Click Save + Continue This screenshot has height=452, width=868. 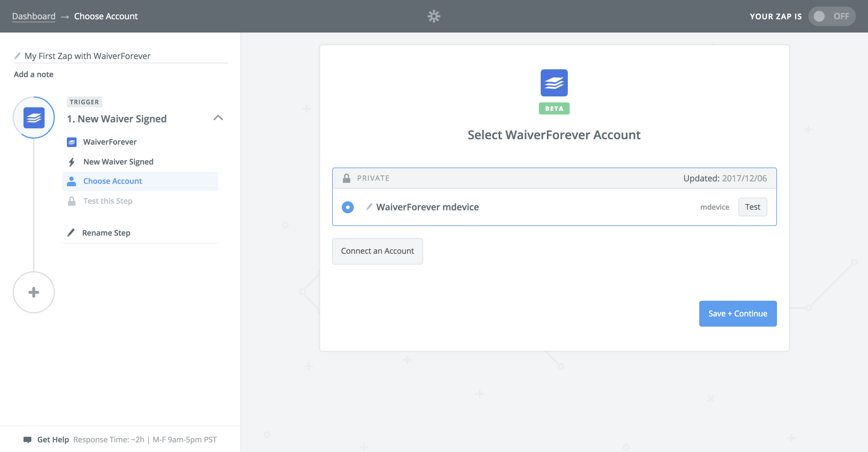[x=737, y=314]
